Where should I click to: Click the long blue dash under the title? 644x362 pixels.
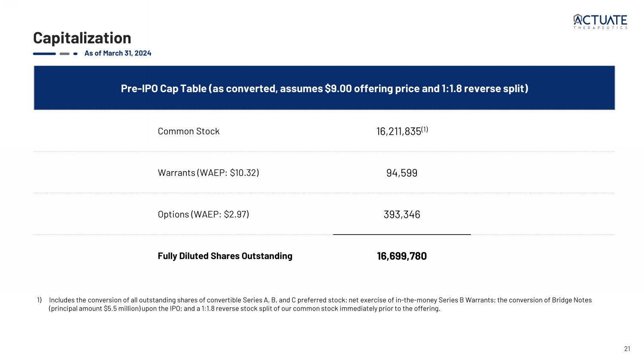pos(44,54)
